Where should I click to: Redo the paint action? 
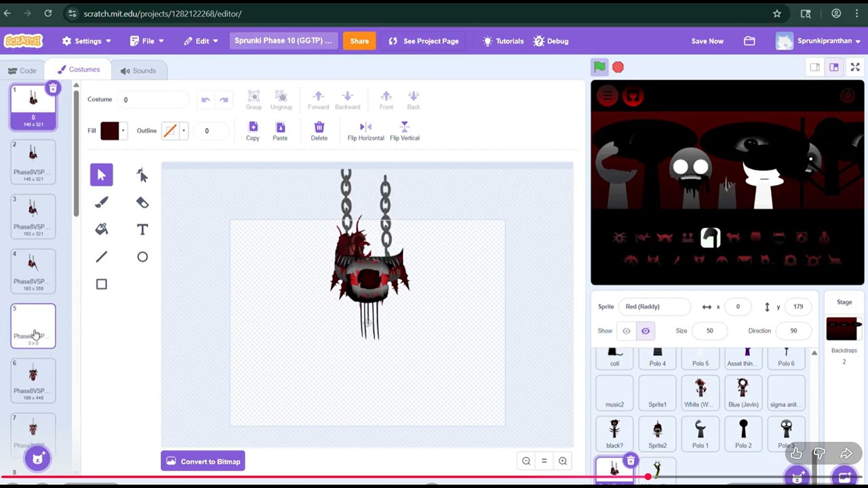(x=224, y=100)
